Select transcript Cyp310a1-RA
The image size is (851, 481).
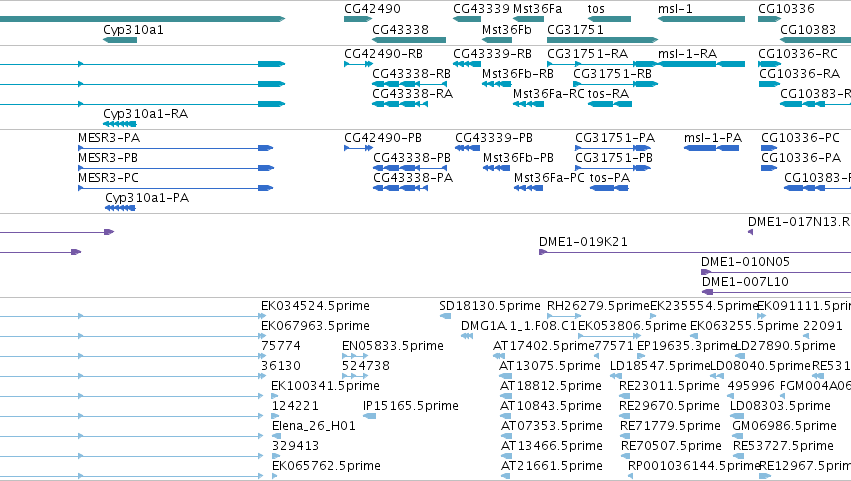[x=119, y=124]
